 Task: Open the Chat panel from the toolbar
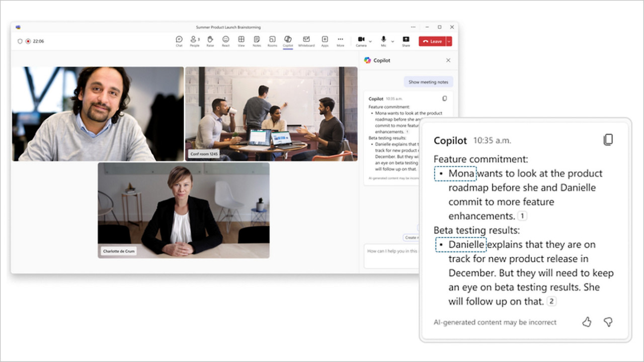pos(179,41)
